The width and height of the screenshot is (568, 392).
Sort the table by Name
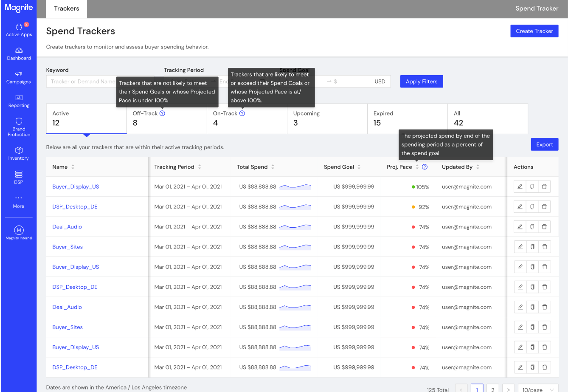73,167
